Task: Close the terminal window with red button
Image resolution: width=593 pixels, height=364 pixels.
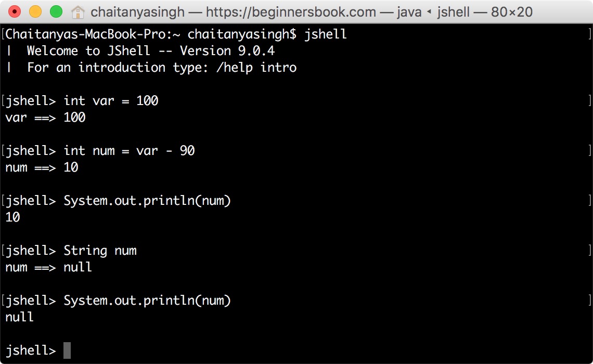Action: tap(15, 12)
